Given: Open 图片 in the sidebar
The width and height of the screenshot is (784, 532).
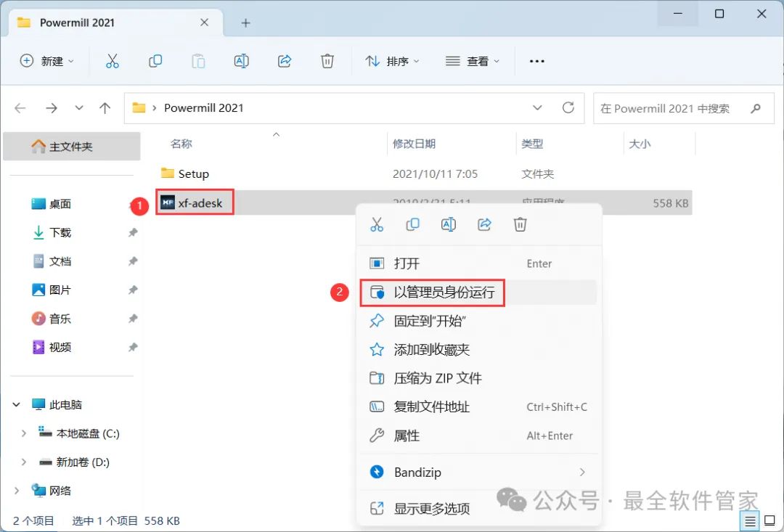Looking at the screenshot, I should point(60,290).
